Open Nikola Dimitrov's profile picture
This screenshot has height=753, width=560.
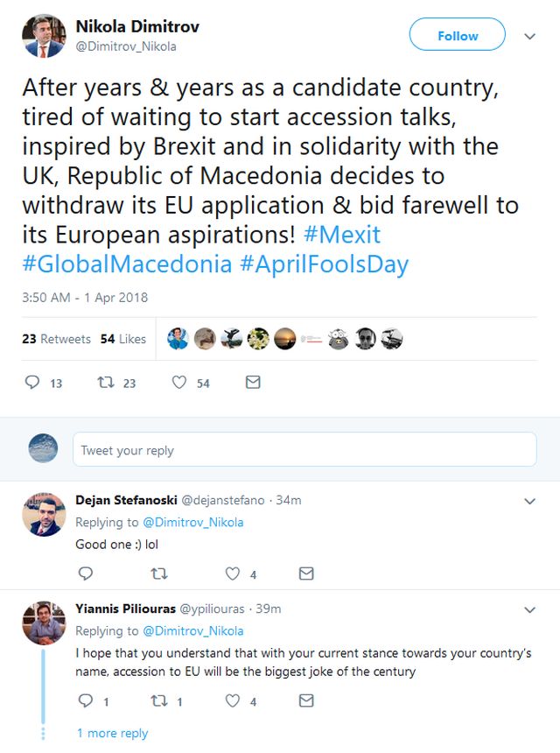pos(44,35)
